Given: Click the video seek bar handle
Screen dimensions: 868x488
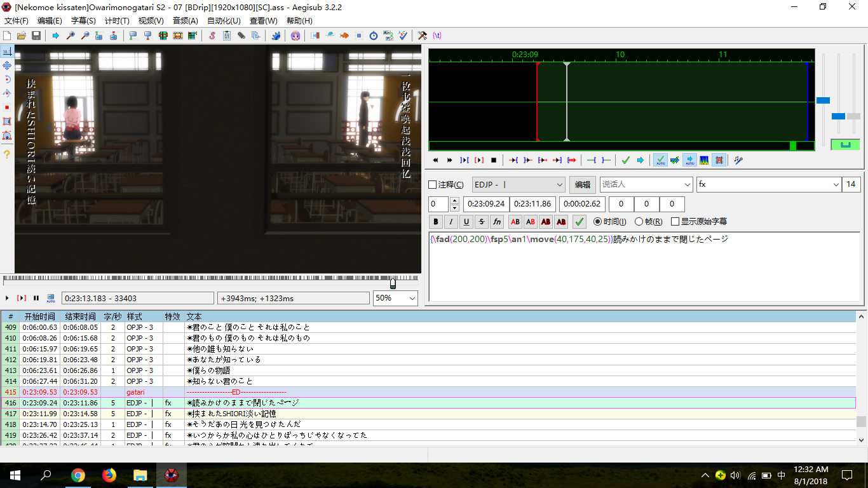Looking at the screenshot, I should (x=393, y=283).
